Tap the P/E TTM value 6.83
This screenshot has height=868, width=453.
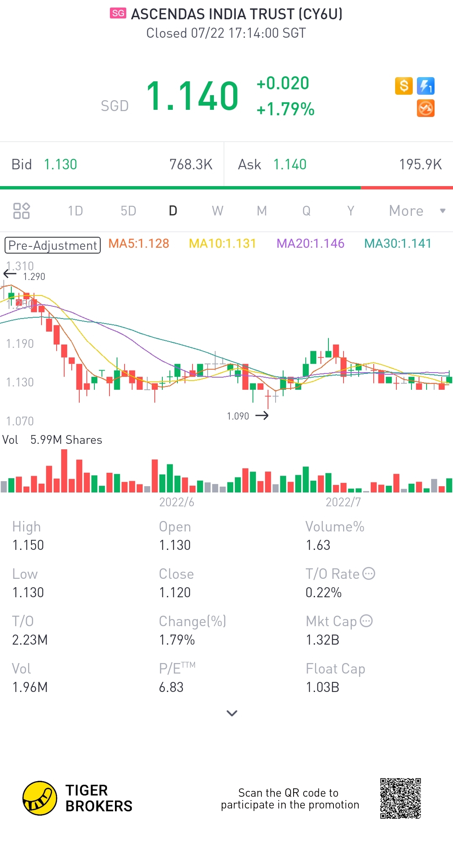[x=171, y=687]
